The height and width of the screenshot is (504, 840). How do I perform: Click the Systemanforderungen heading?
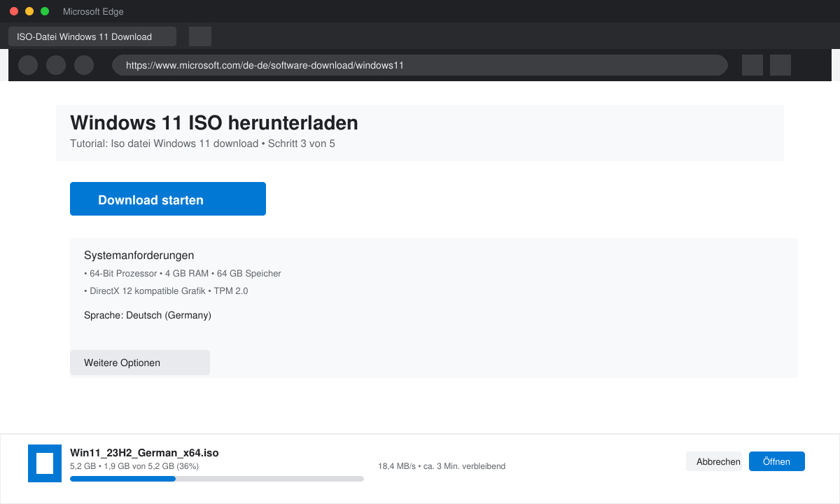[x=139, y=255]
